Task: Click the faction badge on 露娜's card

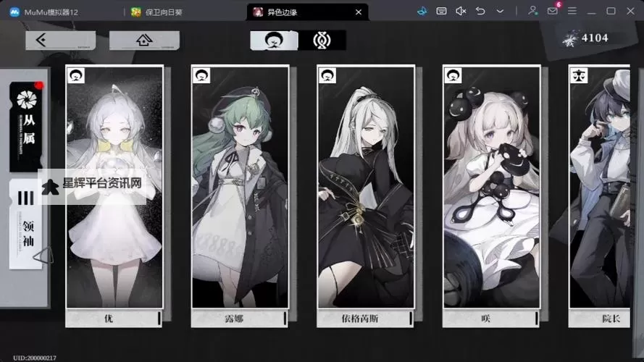Action: 201,75
